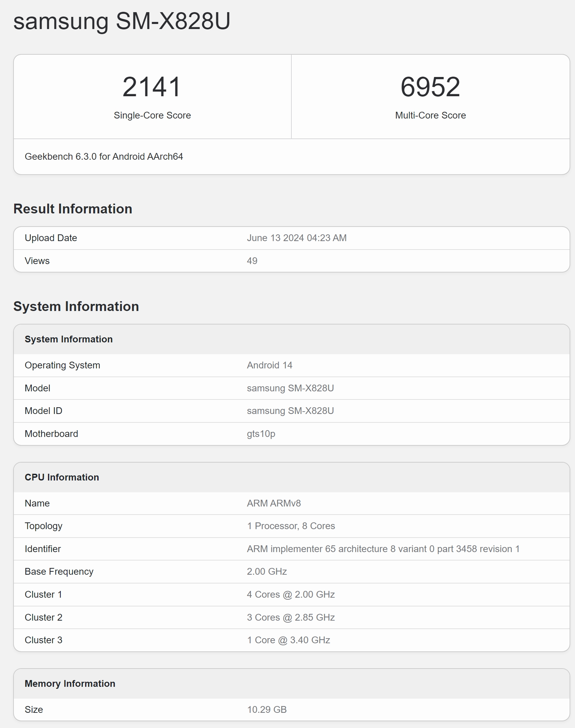
Task: Click the Result Information heading
Action: pos(73,209)
